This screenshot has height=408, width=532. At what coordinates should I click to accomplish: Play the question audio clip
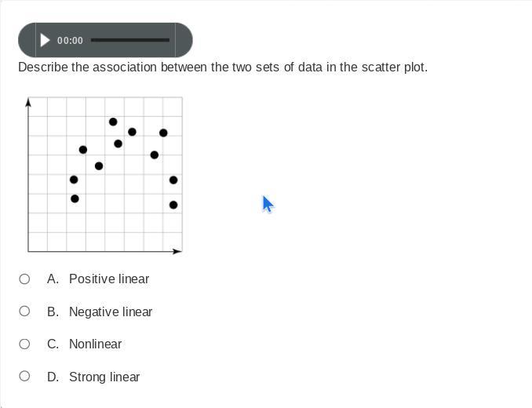click(45, 40)
